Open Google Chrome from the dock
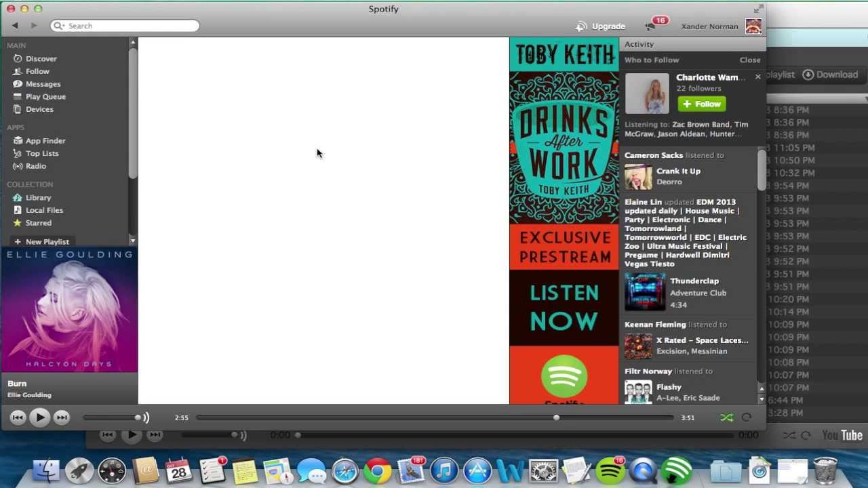The image size is (868, 488). pos(378,471)
